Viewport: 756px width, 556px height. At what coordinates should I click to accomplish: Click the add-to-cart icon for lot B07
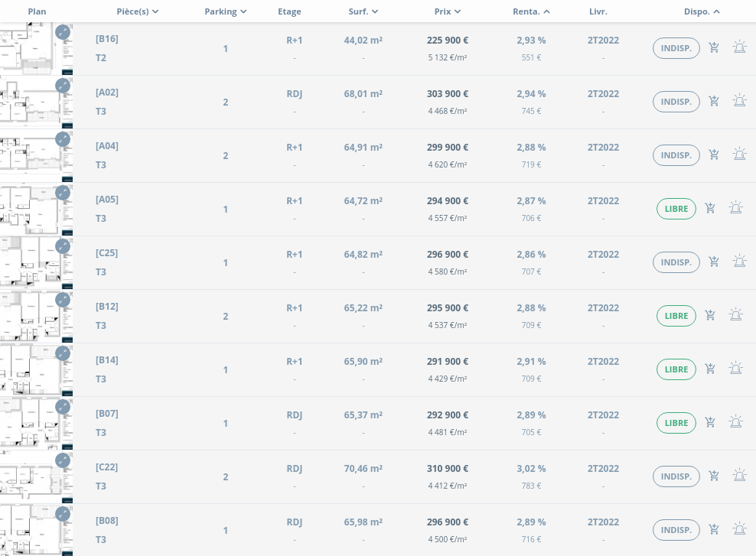pos(710,422)
